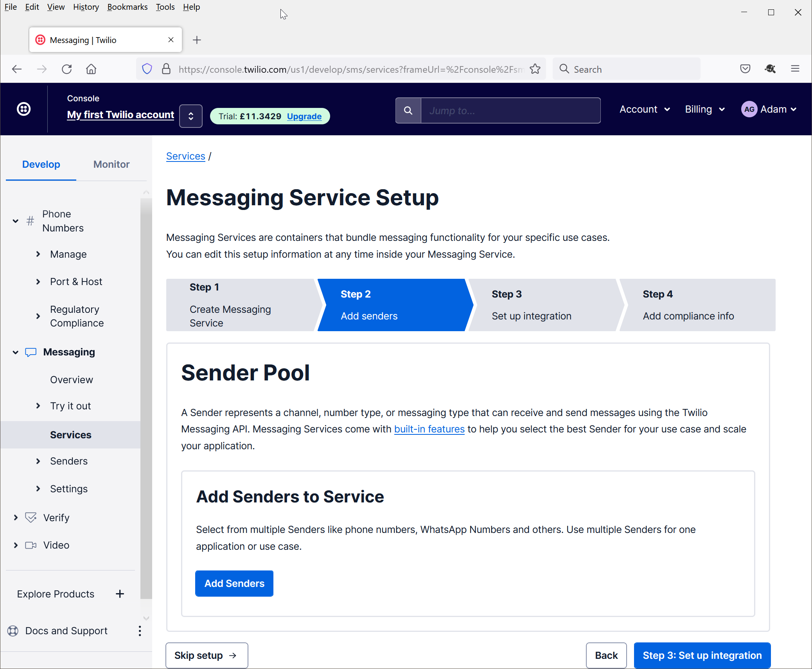Click the Save to Pocket icon
Screen dimensions: 812x669
[x=745, y=69]
